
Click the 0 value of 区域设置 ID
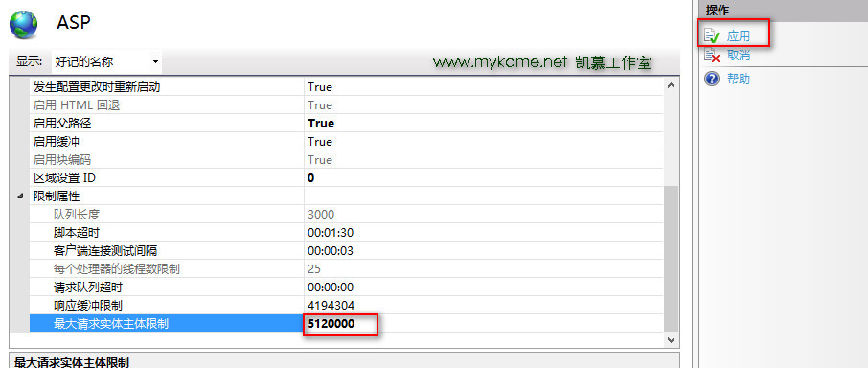(311, 178)
